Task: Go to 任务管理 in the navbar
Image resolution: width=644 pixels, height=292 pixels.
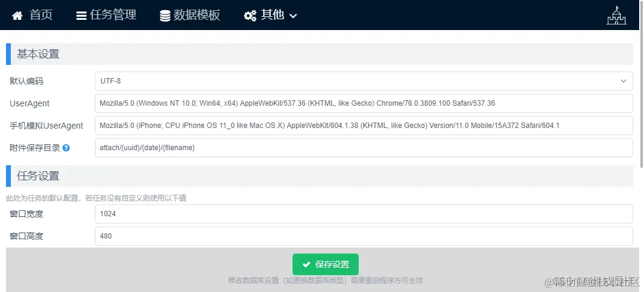Action: click(x=106, y=15)
